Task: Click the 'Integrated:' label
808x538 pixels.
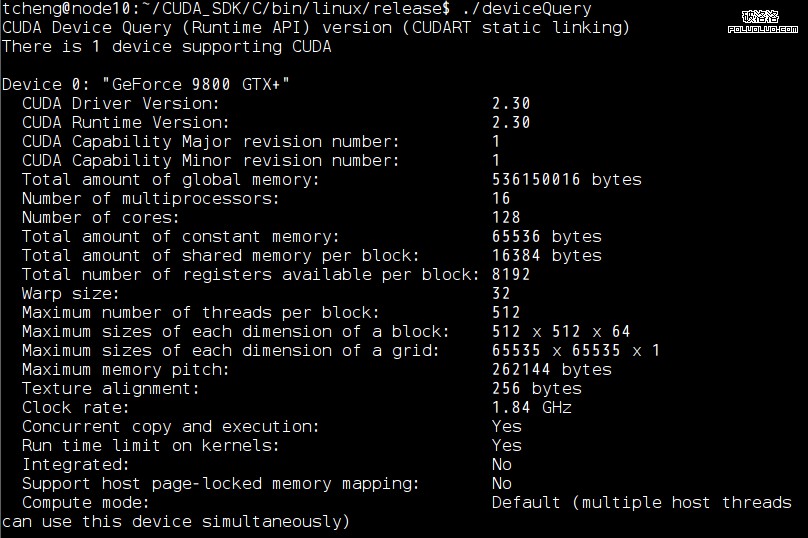Action: click(x=75, y=465)
